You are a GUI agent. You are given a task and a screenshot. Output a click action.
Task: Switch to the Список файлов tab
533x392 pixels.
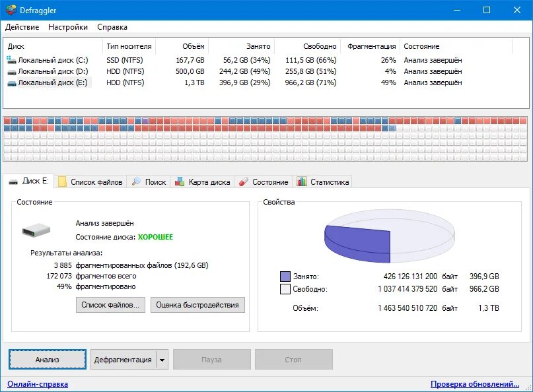point(90,181)
